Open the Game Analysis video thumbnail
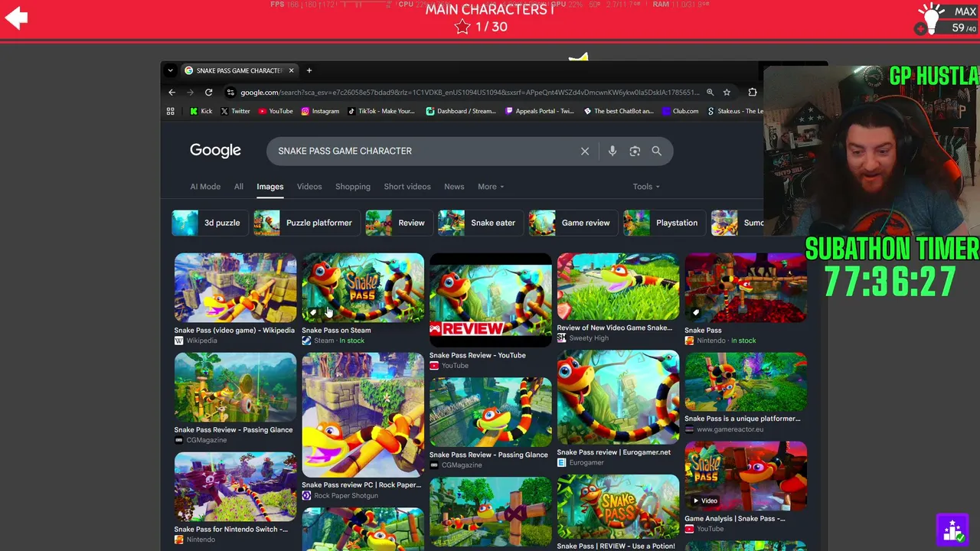This screenshot has height=551, width=980. point(746,475)
